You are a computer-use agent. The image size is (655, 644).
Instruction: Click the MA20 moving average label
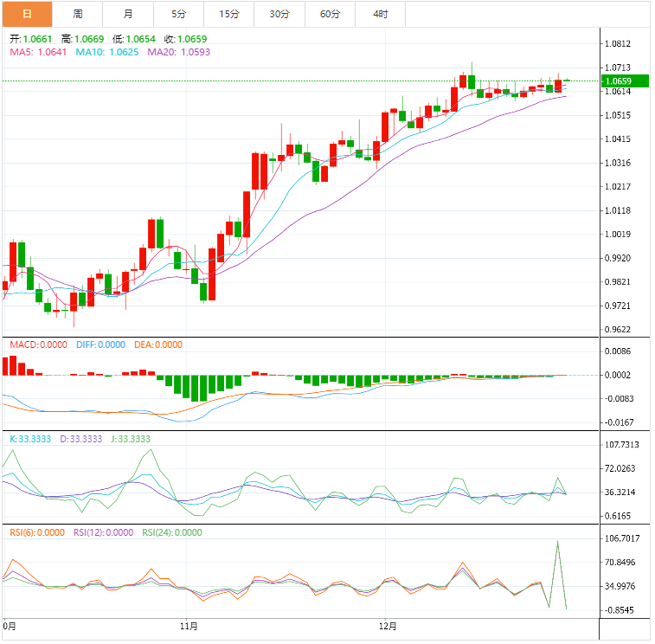point(178,52)
